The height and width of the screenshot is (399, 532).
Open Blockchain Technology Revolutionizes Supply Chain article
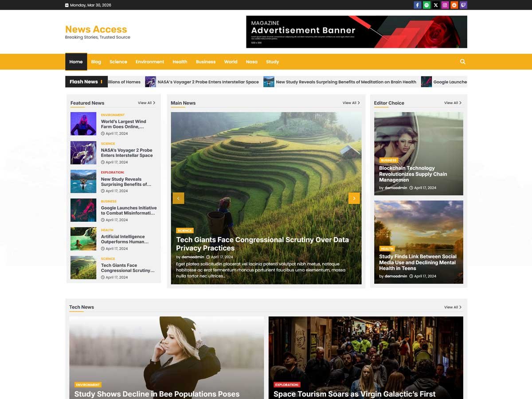(x=413, y=174)
